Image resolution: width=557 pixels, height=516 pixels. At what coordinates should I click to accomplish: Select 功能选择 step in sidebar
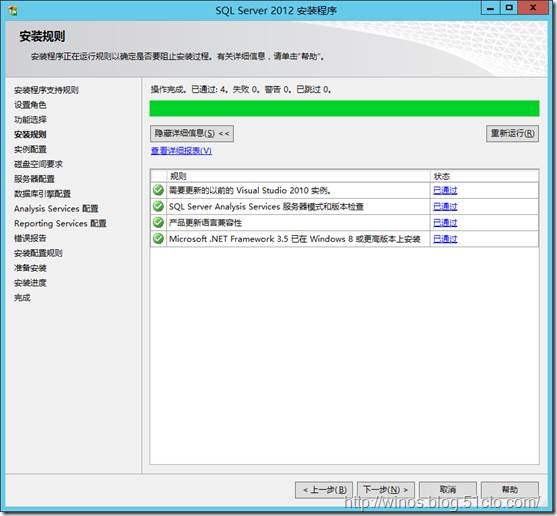30,120
